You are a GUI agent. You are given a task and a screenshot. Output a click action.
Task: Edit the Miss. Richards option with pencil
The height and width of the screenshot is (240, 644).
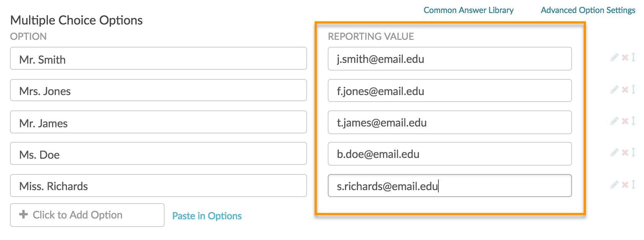[x=614, y=185]
